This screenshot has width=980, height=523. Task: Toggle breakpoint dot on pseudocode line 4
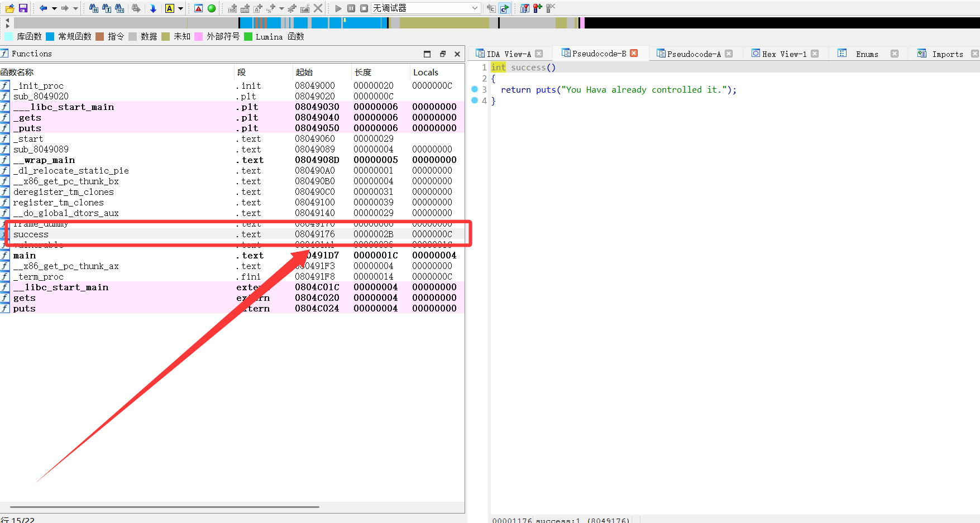click(475, 100)
